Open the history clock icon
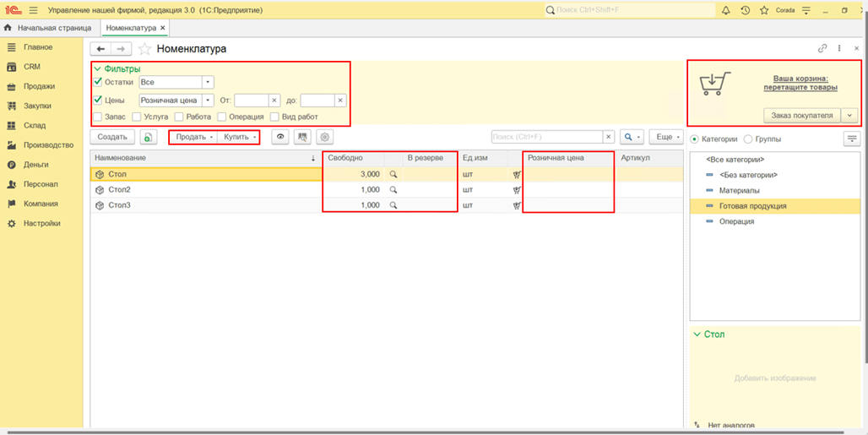 tap(745, 10)
